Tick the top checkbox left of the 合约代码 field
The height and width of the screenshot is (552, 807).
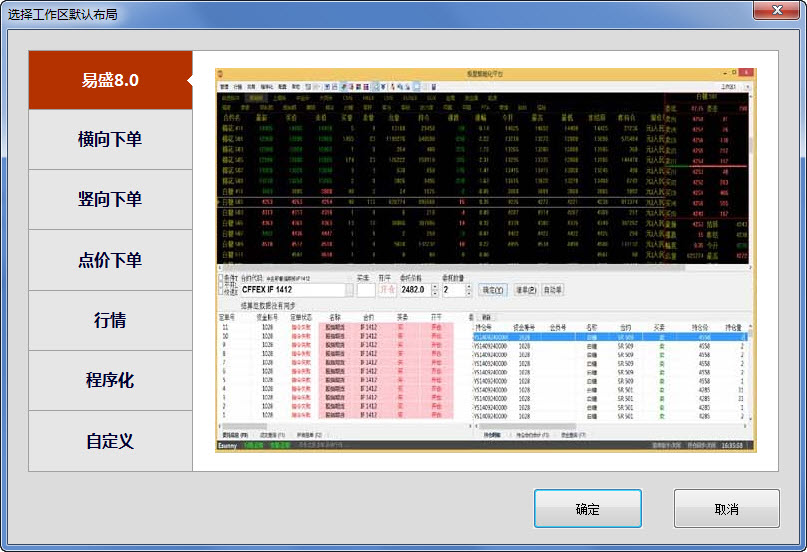(x=221, y=277)
